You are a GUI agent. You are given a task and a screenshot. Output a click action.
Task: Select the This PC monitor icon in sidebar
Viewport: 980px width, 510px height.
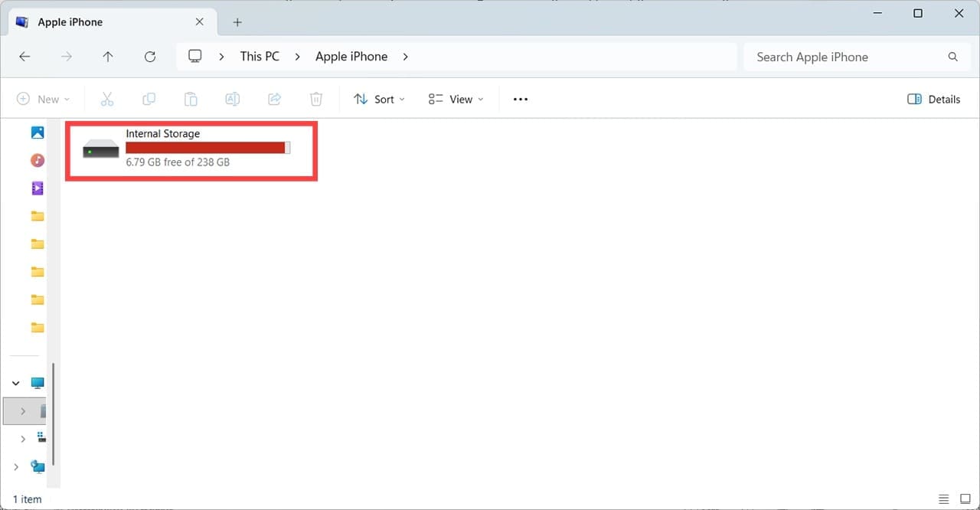(38, 382)
